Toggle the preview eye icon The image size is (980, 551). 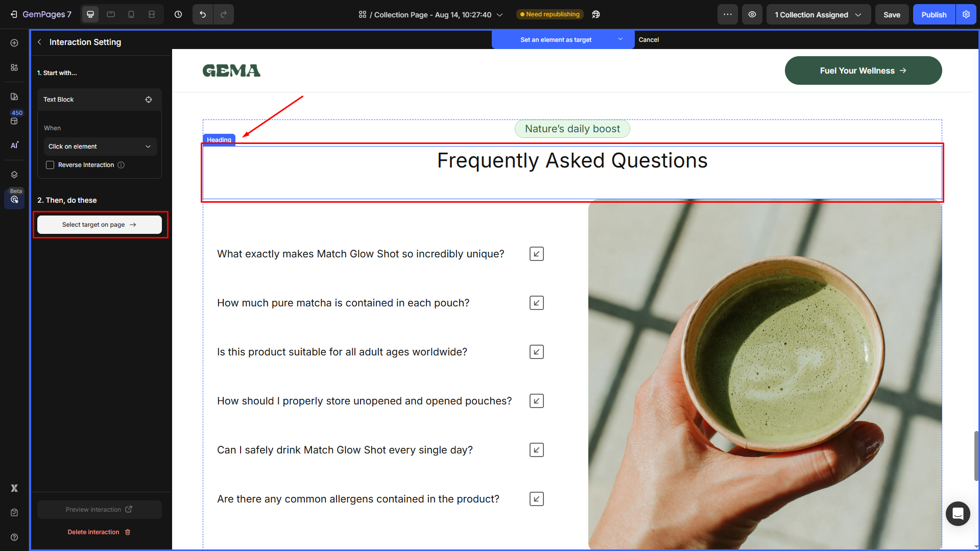752,14
